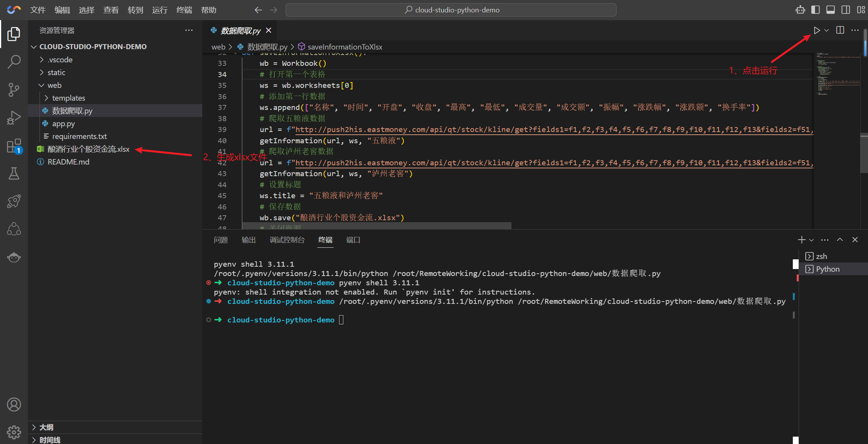
Task: Close the 数据爬取.py editor tab
Action: point(269,30)
